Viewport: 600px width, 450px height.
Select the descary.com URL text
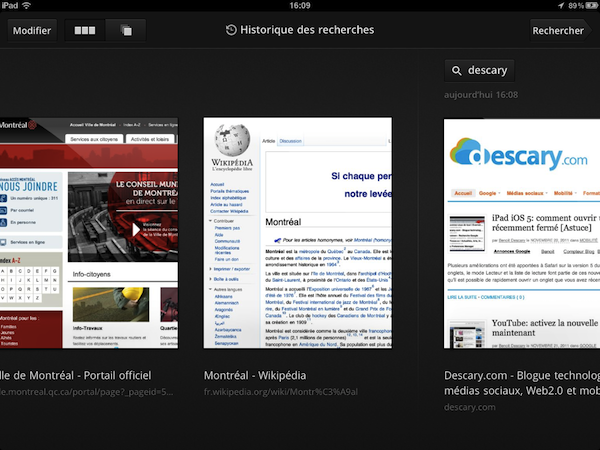coord(470,407)
